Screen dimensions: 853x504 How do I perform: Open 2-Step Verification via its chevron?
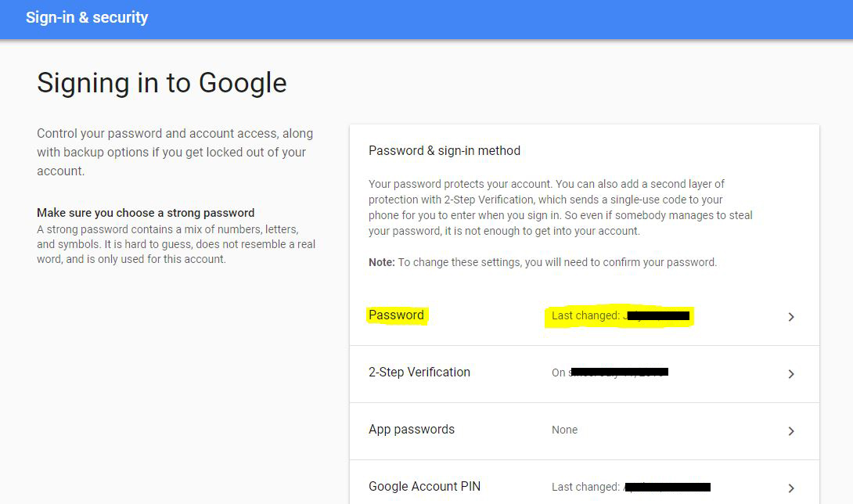[791, 374]
